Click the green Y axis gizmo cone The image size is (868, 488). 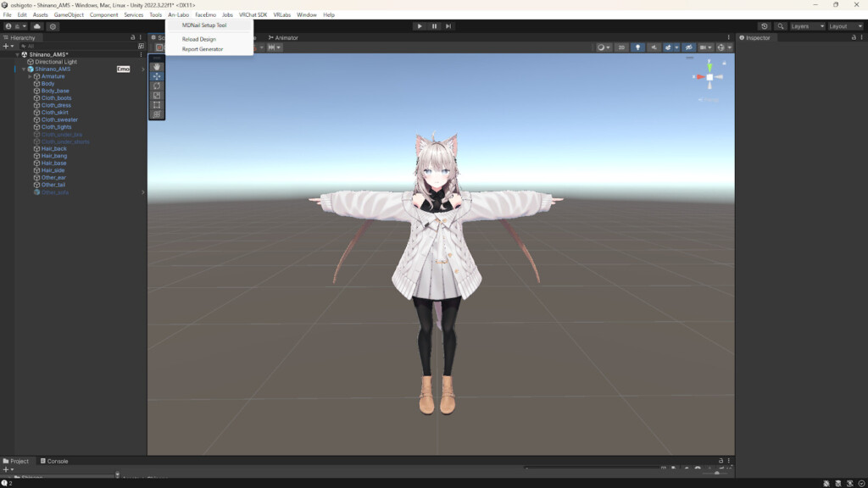pos(709,67)
